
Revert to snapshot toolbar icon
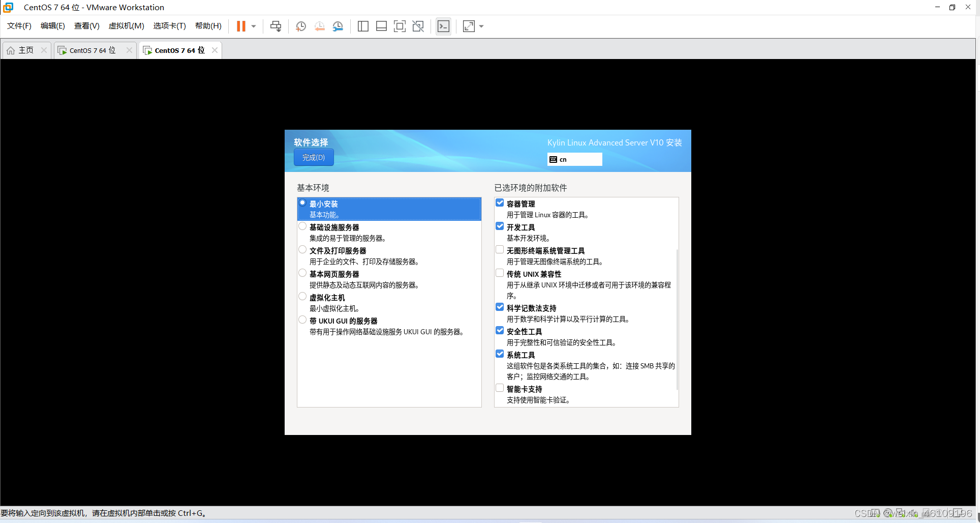[x=320, y=26]
